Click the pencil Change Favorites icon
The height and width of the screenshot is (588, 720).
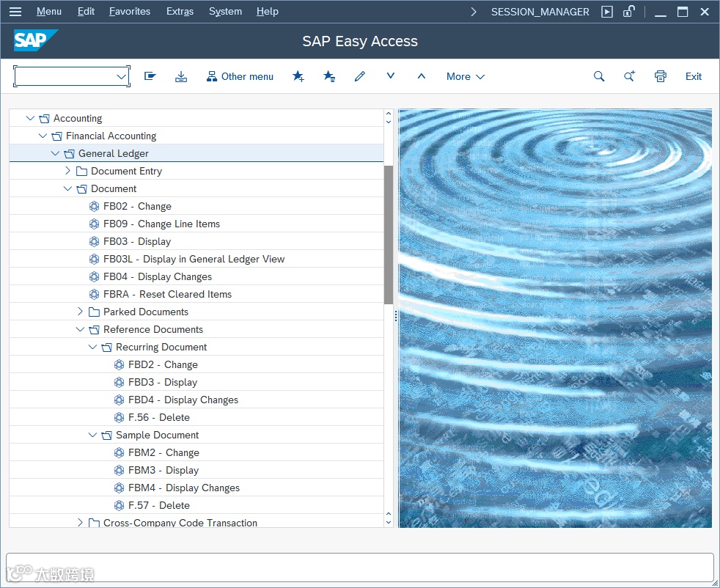point(359,76)
